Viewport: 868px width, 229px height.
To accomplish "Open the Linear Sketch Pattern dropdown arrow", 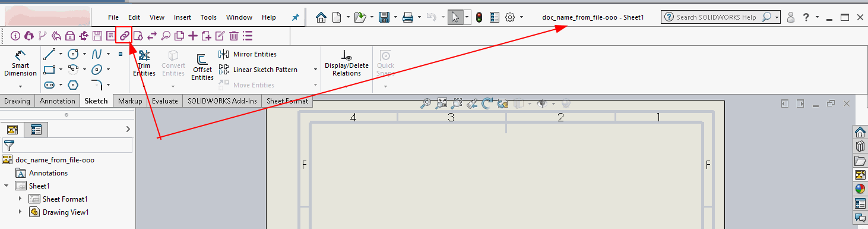I will coord(315,70).
